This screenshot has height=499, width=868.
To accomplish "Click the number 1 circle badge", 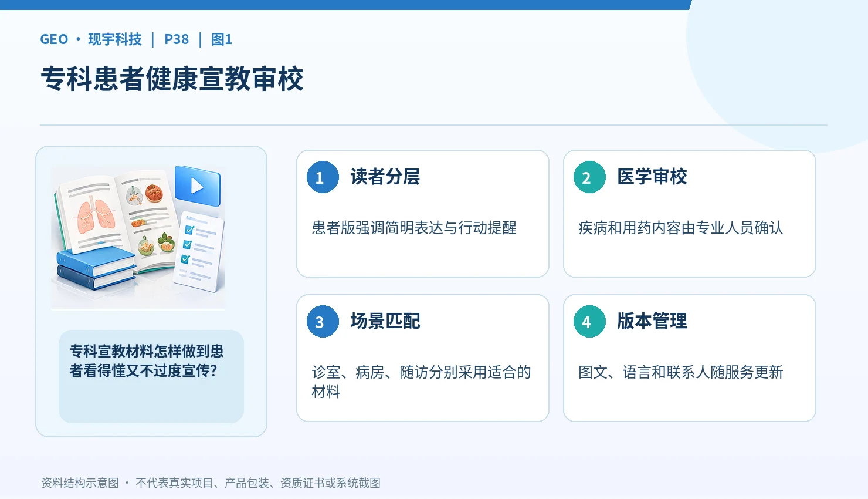I will point(323,177).
